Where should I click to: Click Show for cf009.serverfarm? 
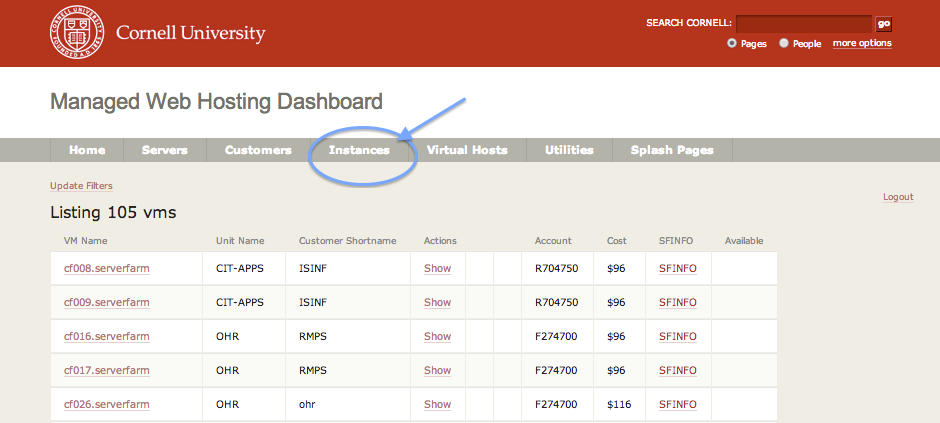pos(437,303)
